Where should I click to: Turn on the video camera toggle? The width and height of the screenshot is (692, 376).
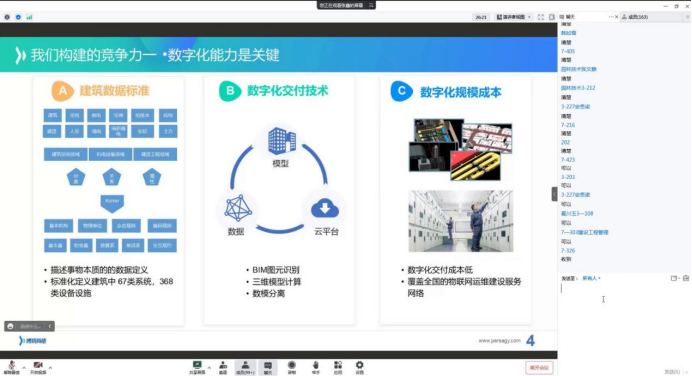38,367
